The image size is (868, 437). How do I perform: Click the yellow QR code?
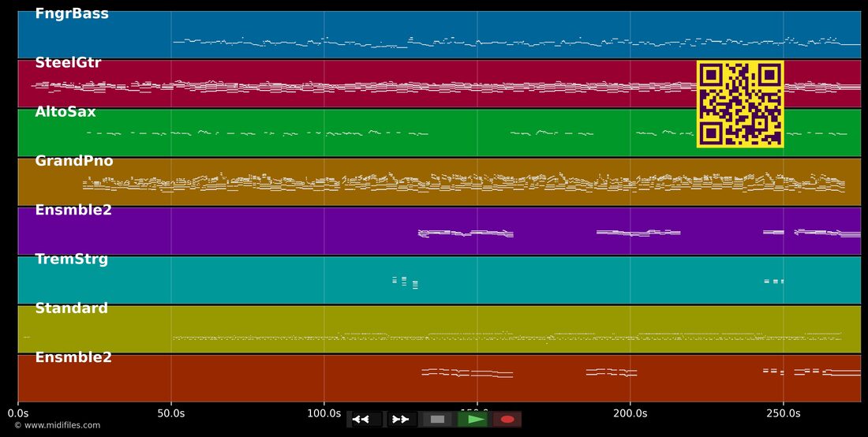coord(740,104)
